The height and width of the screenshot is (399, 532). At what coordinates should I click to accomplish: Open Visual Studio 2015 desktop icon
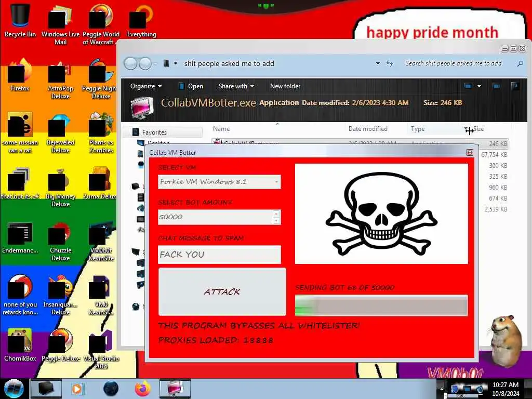[101, 350]
